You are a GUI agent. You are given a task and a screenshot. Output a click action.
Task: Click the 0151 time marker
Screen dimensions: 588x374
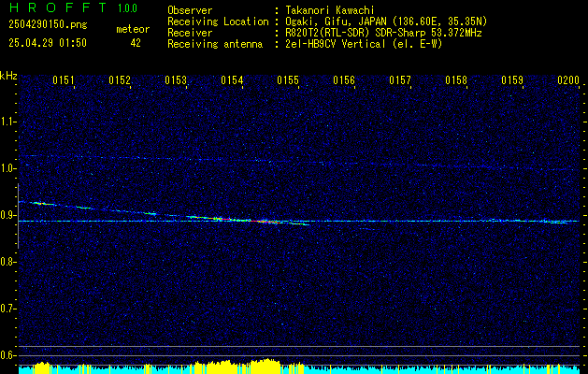pos(63,80)
